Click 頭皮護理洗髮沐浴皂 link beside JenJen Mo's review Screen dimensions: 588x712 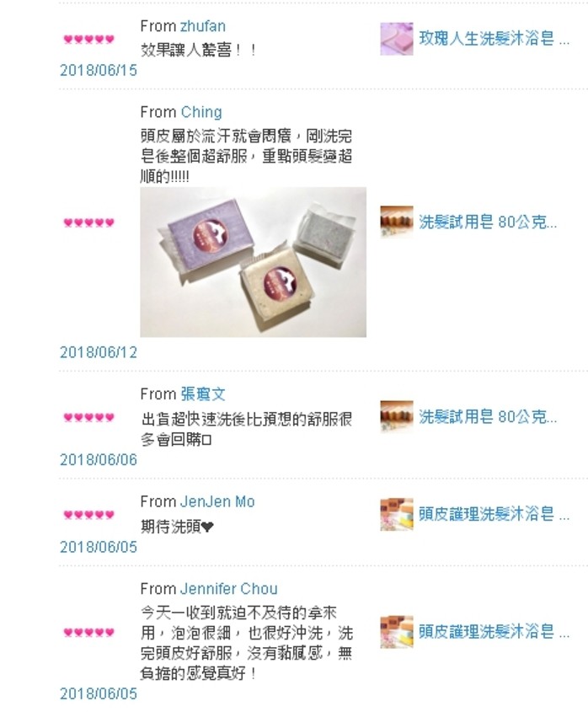(494, 515)
